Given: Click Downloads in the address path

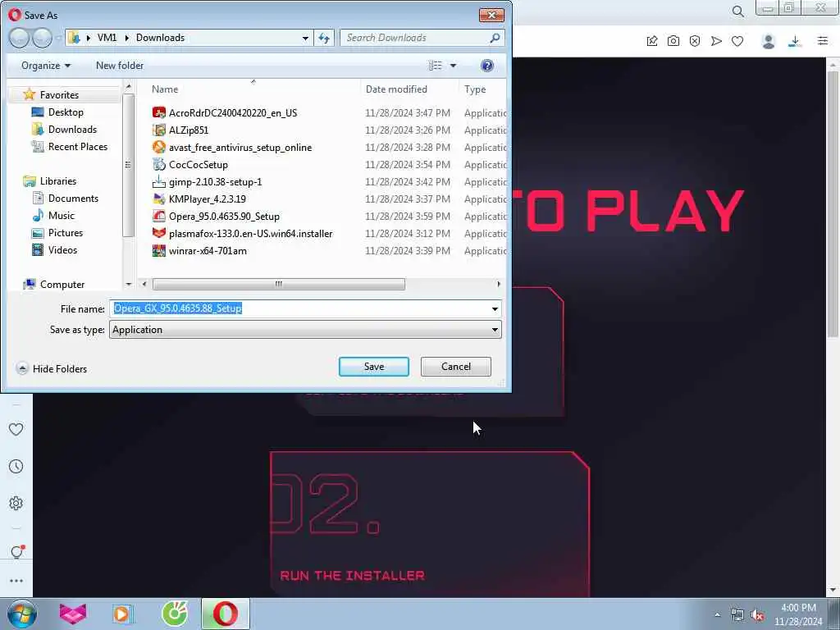Looking at the screenshot, I should pos(160,38).
